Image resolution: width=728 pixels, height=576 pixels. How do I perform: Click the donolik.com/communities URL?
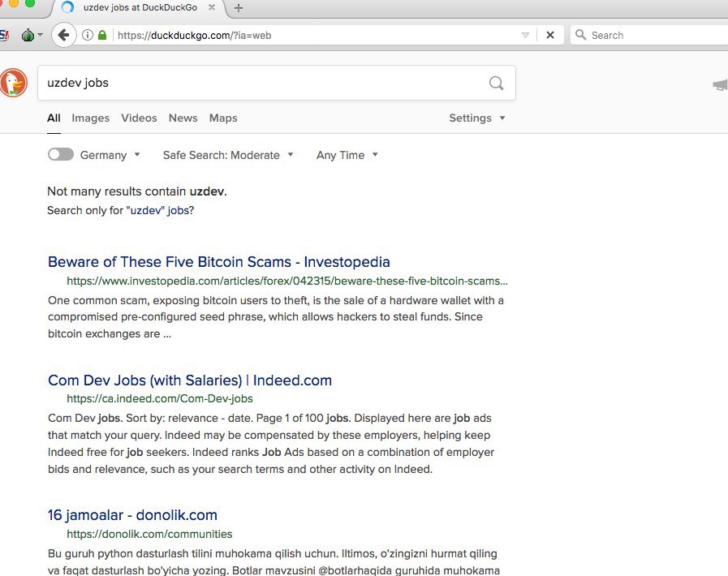pos(149,535)
